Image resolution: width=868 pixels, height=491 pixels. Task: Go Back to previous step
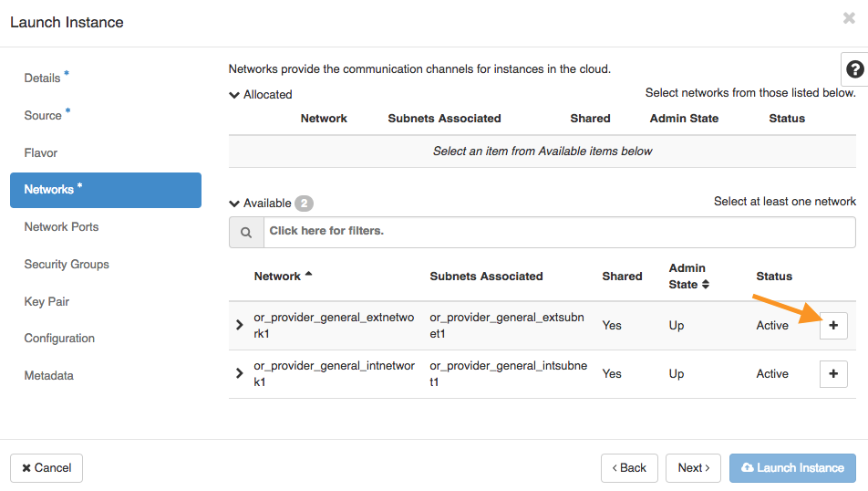628,468
